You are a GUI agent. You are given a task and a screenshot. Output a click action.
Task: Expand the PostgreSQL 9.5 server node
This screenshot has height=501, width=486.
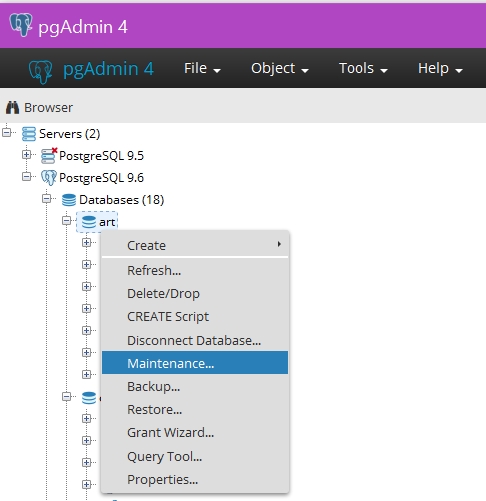[x=26, y=155]
